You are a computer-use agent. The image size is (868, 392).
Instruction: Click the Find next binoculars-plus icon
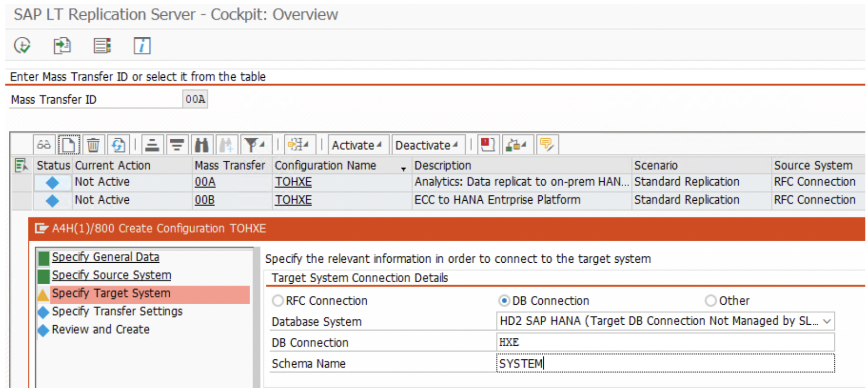pyautogui.click(x=226, y=145)
